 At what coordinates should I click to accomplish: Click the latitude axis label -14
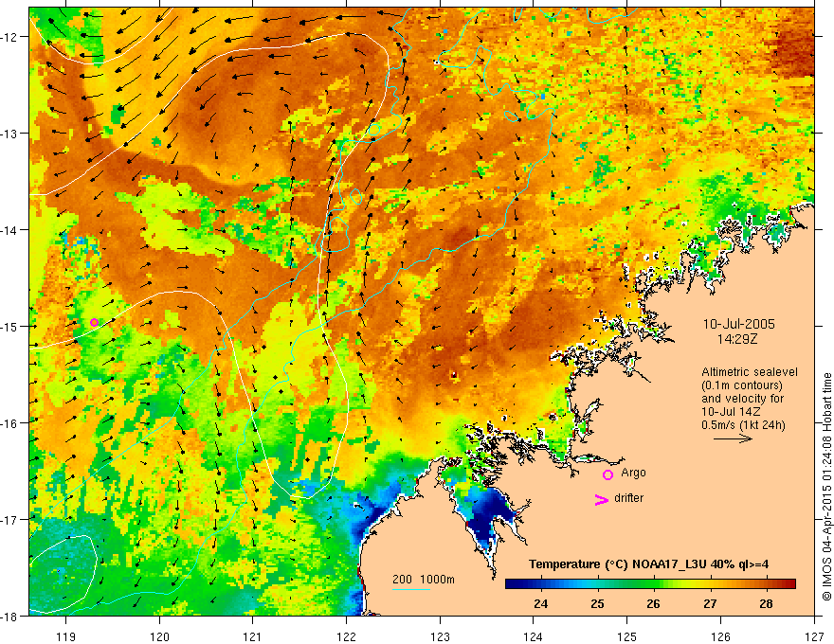pos(9,229)
